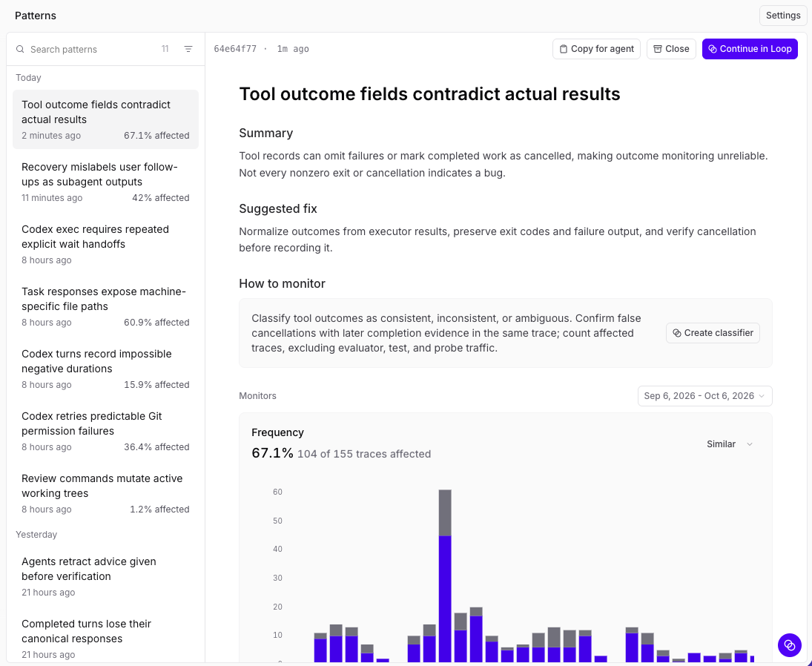Click the Suggested fix heading
Image resolution: width=812 pixels, height=666 pixels.
click(x=278, y=208)
